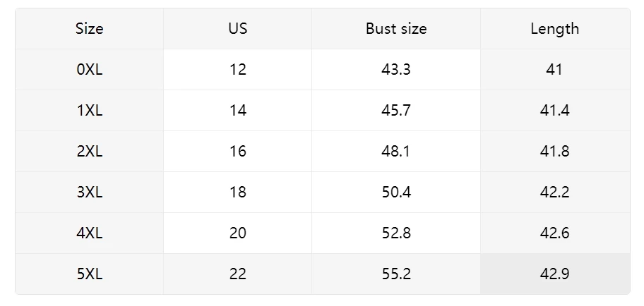Image resolution: width=644 pixels, height=306 pixels.
Task: Click bust size value 50.4
Action: point(396,192)
